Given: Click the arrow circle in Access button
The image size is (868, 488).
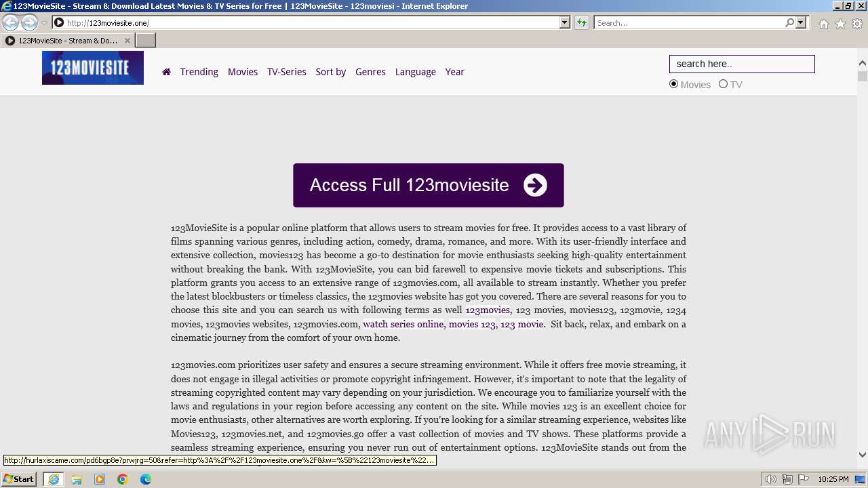Looking at the screenshot, I should coord(535,185).
